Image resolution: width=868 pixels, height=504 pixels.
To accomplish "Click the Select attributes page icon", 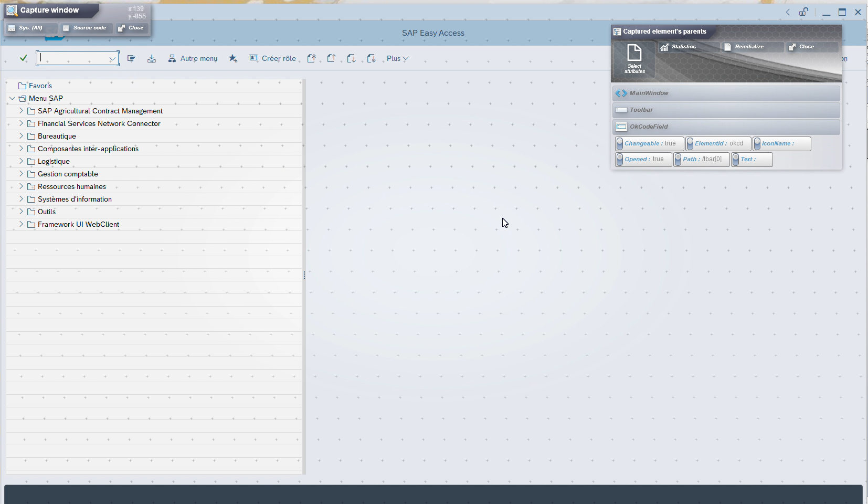I will [634, 52].
